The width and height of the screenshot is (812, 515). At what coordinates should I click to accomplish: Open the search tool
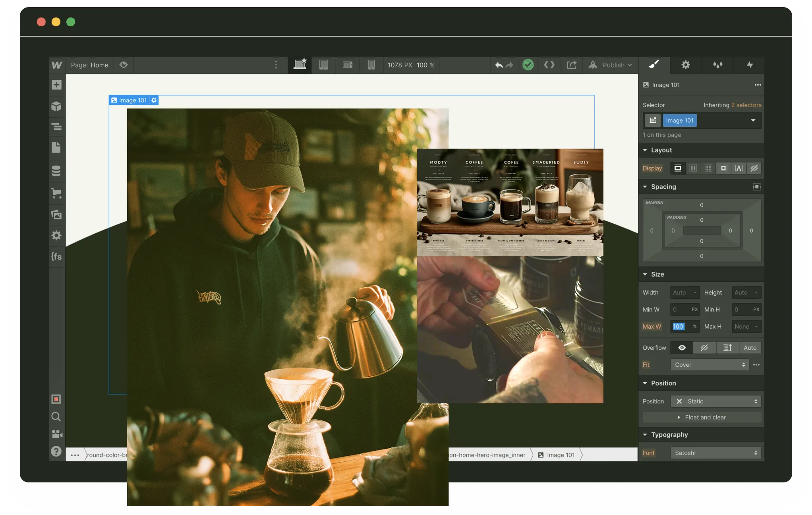tap(56, 416)
